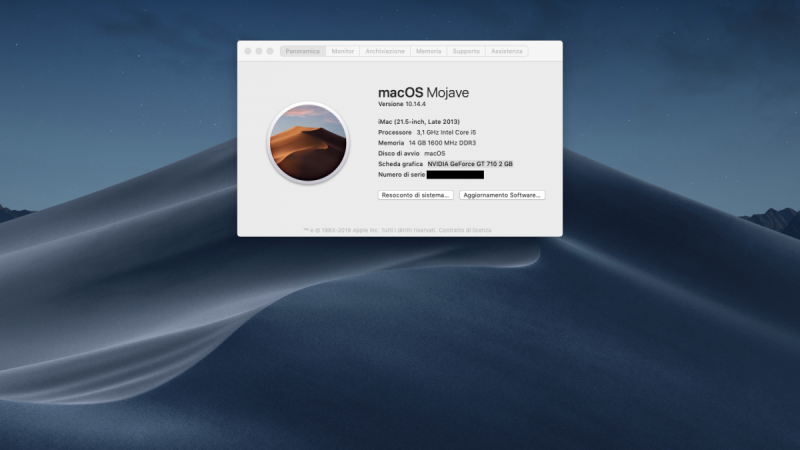Click the Scheda grafica label
This screenshot has width=800, height=450.
click(401, 164)
